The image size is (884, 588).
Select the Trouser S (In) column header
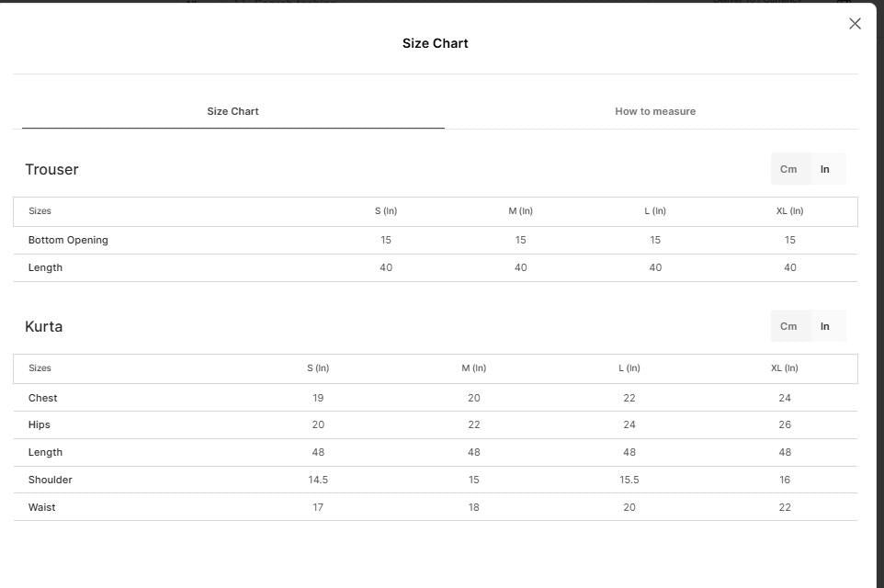click(x=386, y=210)
